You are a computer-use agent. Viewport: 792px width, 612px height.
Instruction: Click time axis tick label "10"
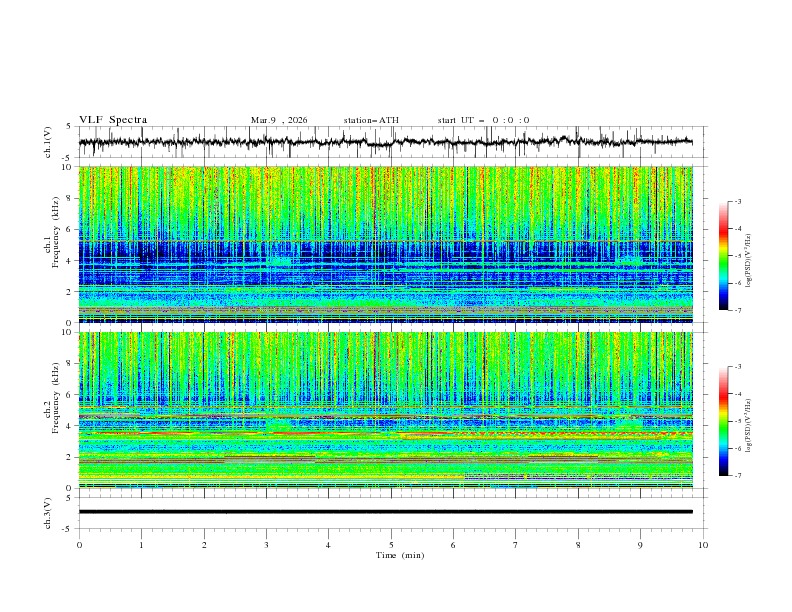point(703,545)
